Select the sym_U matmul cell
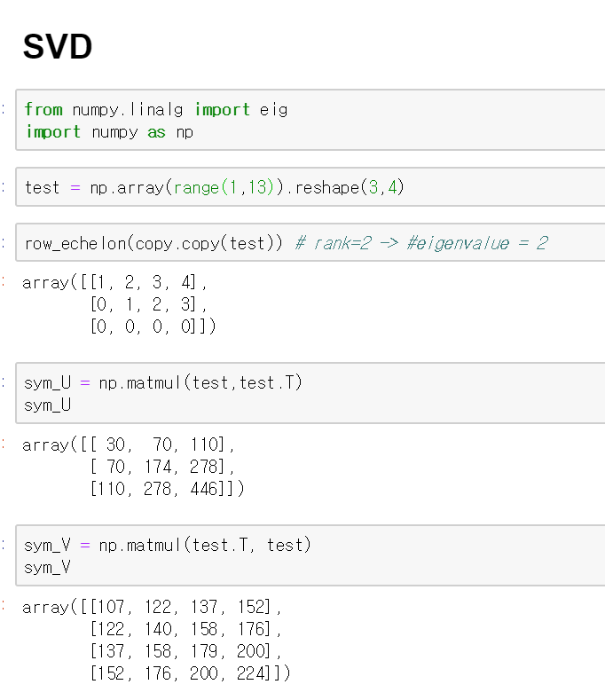The image size is (605, 700). coord(310,393)
